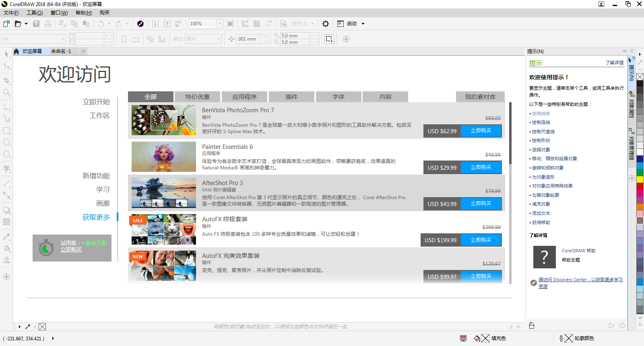Select the Color Eyedropper tool in toolbox
This screenshot has width=644, height=346.
click(6, 237)
